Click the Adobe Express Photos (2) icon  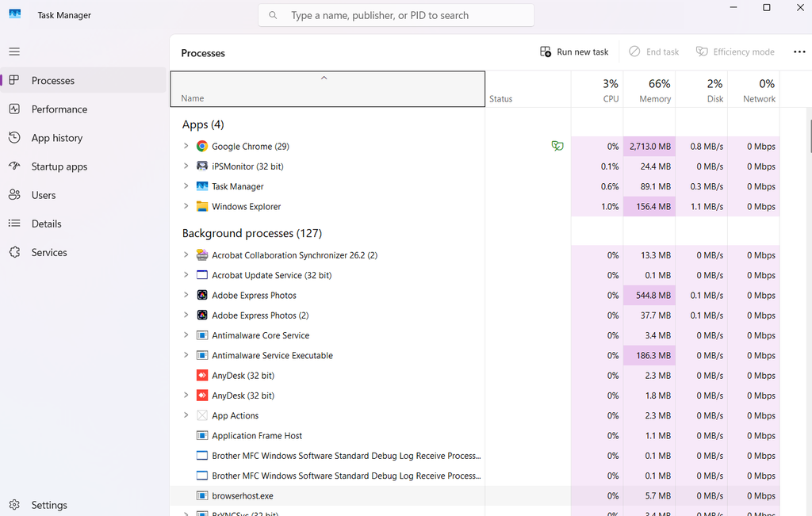click(202, 315)
